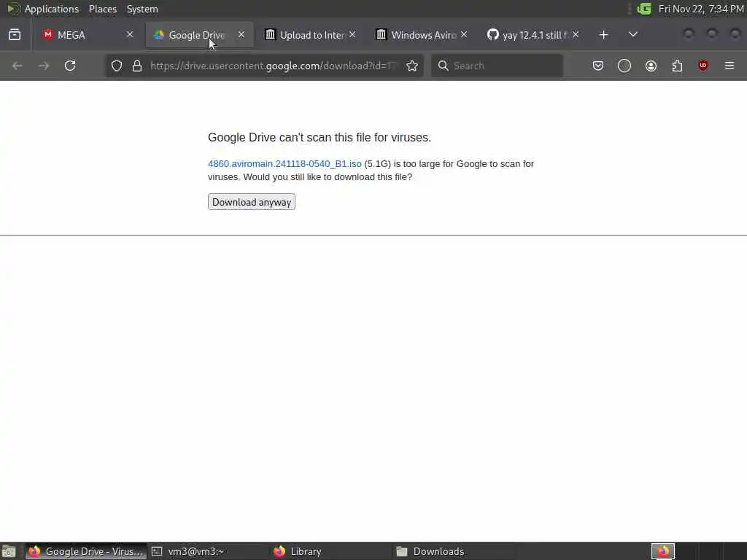The width and height of the screenshot is (747, 560).
Task: Open tracking protection shield icon
Action: [117, 66]
